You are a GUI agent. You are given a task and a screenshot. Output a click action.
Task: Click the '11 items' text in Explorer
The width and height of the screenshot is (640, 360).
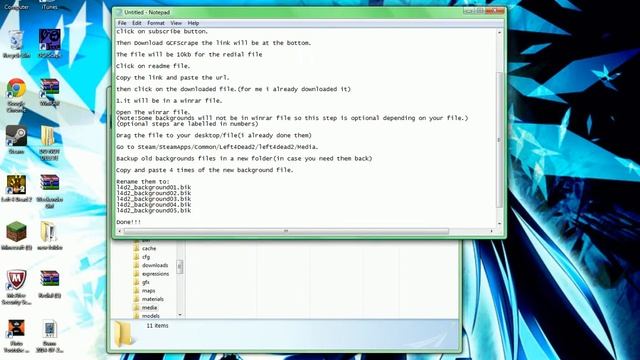(158, 326)
